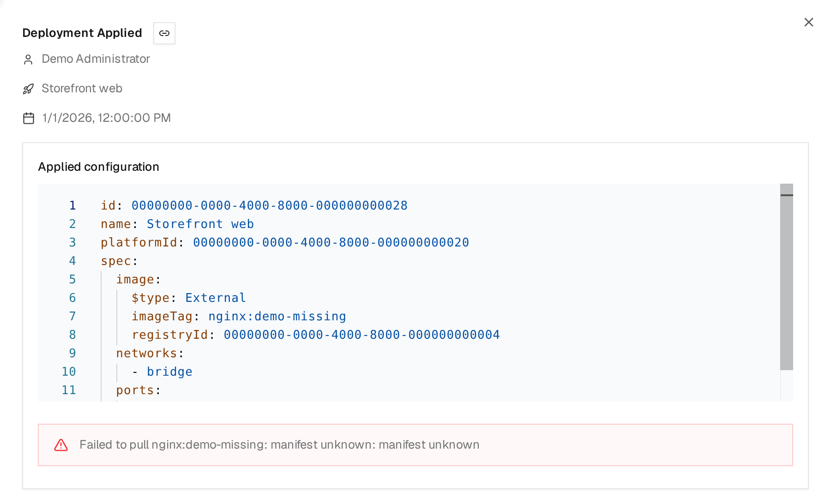
Task: Click the imageTag value nginx:demo-missing in code
Action: pyautogui.click(x=277, y=316)
